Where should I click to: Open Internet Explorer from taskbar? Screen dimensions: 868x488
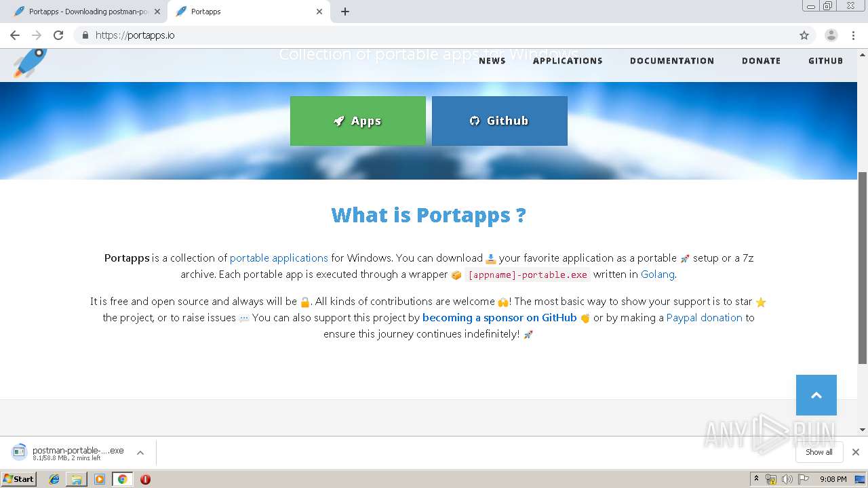click(x=54, y=479)
